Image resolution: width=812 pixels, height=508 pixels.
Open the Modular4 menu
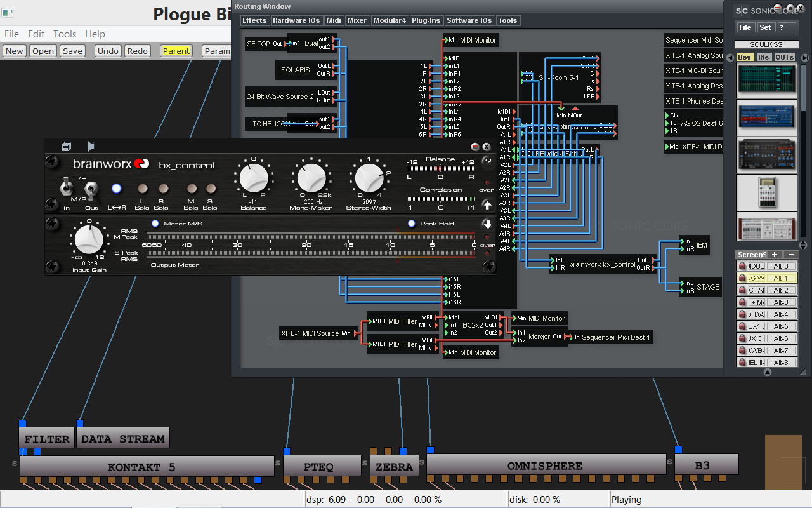(389, 20)
